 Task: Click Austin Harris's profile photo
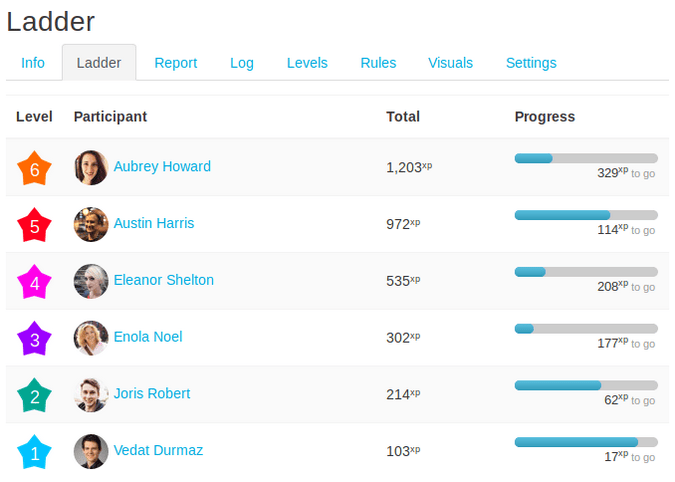(x=91, y=224)
